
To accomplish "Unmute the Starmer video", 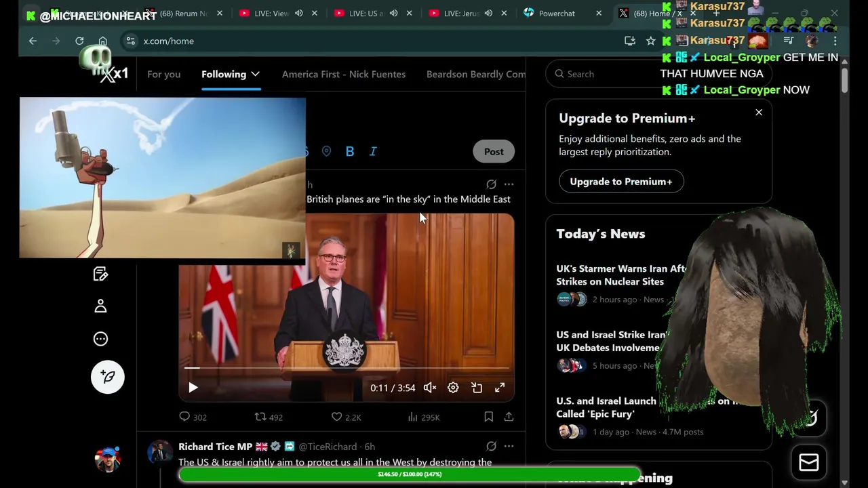I will coord(430,388).
